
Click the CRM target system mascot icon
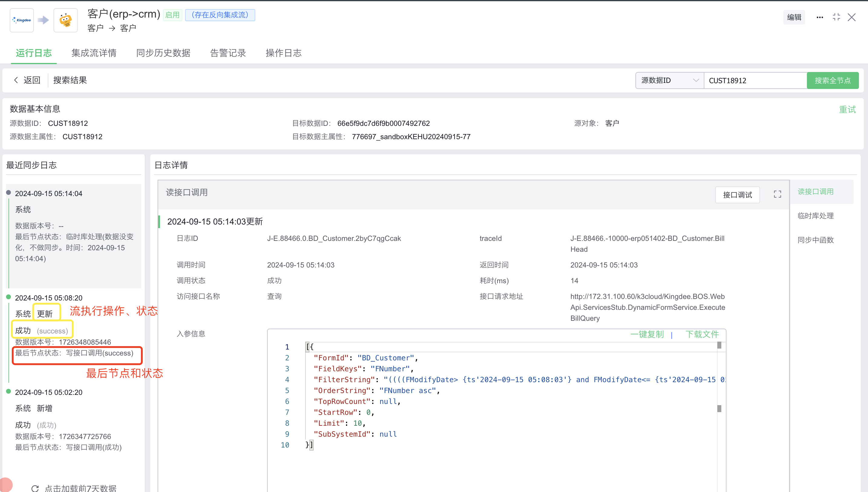pyautogui.click(x=66, y=20)
